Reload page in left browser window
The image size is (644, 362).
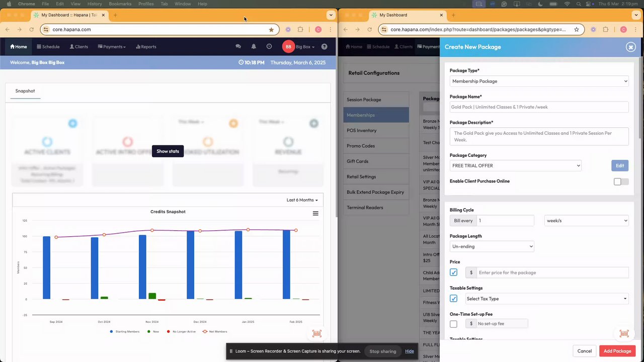tap(31, 30)
